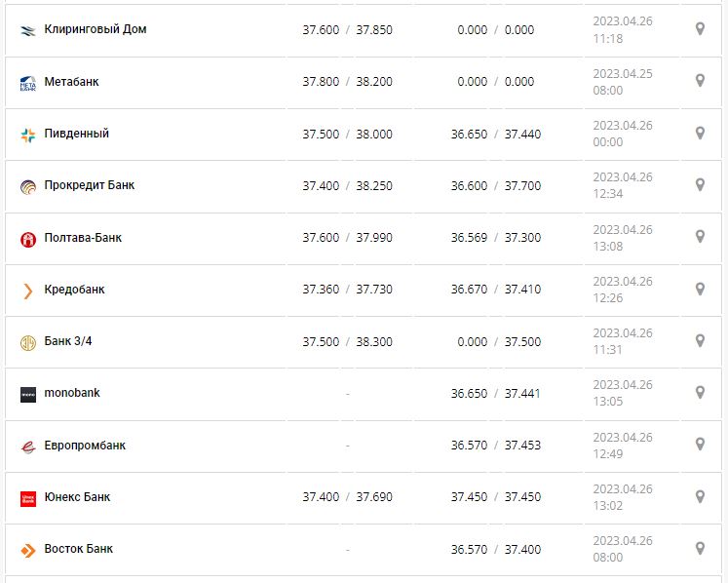
Task: Open the location pin for Метабанк
Action: pos(700,81)
